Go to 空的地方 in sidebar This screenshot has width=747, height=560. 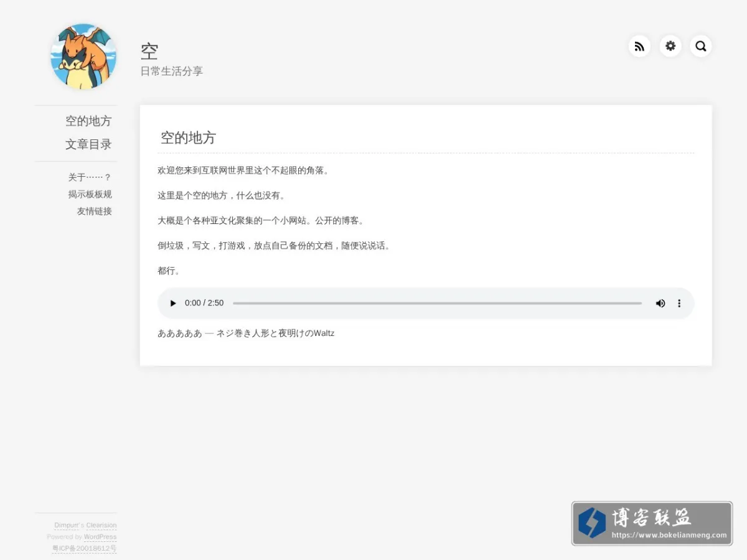point(88,121)
